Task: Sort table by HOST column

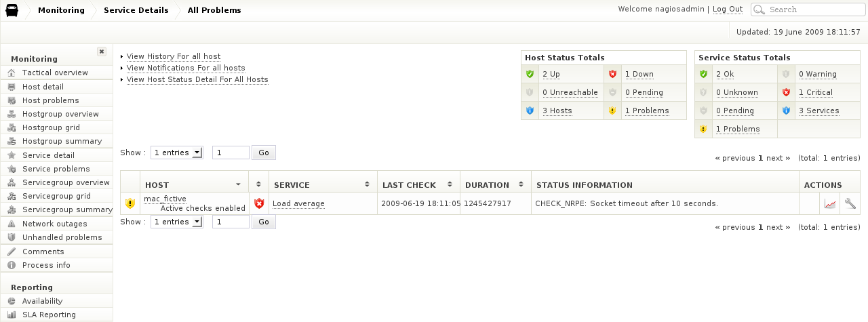Action: tap(238, 184)
